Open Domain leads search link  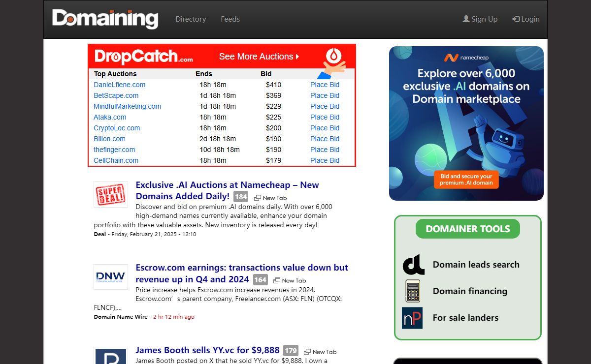[476, 265]
